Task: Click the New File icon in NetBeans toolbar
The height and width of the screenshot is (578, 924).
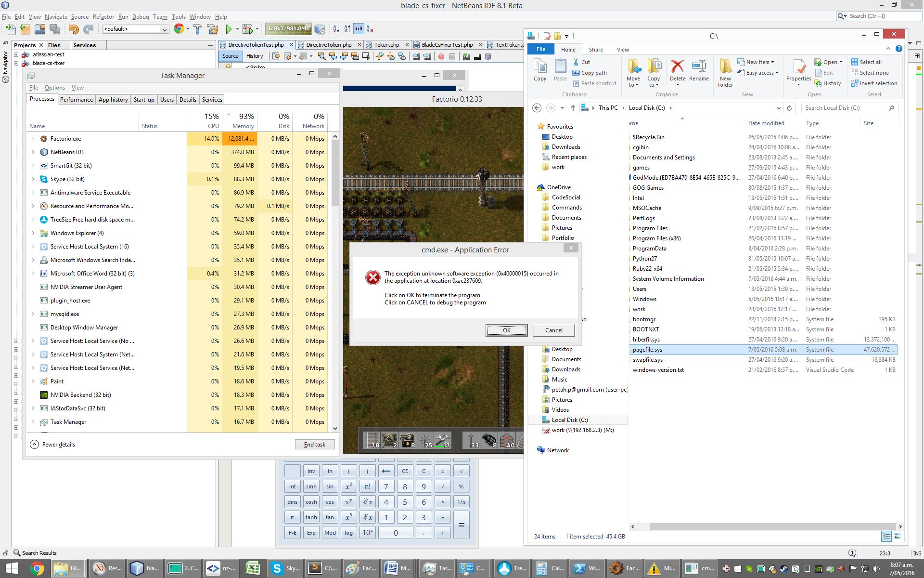Action: (x=11, y=29)
